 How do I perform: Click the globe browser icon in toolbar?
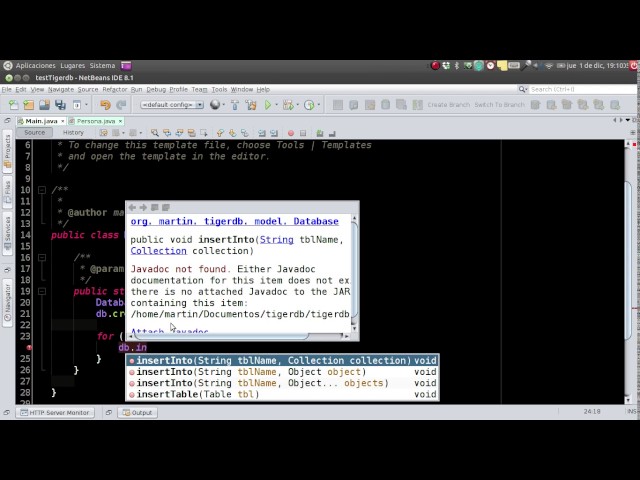[215, 105]
